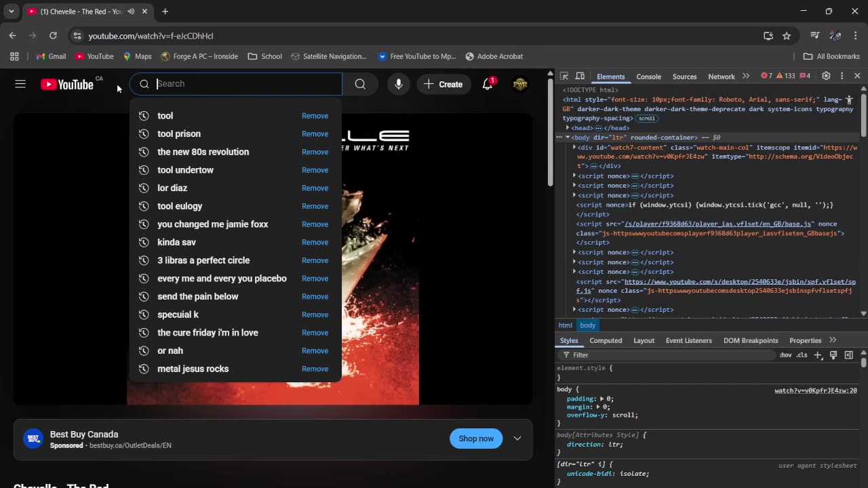Expand the Best Buy ad chevron
Screen dimensions: 868x488
517,439
